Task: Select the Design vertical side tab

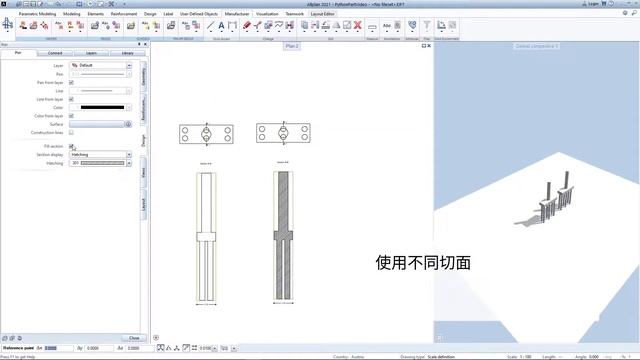Action: tap(143, 140)
